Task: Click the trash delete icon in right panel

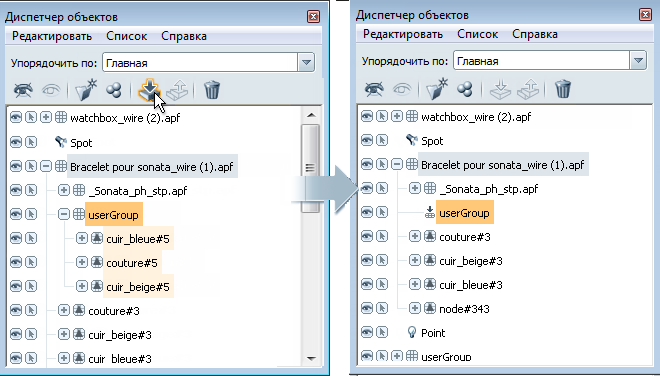Action: point(563,88)
